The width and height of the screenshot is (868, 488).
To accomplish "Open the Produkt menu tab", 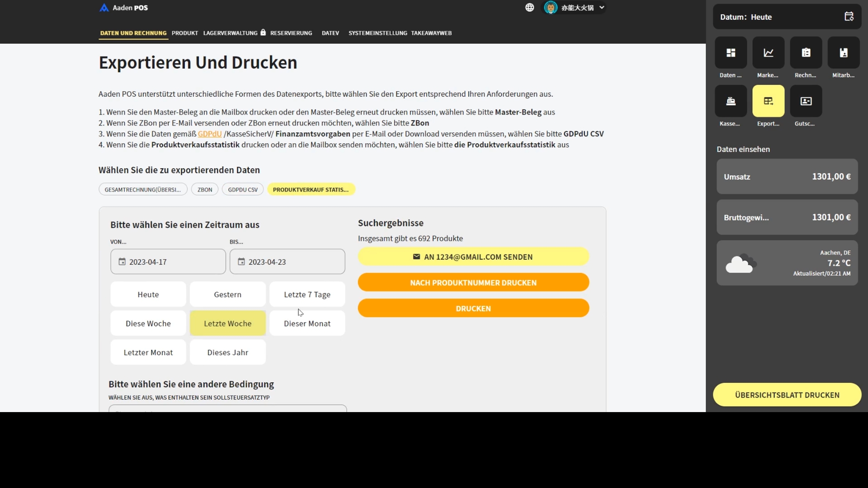I will pos(184,33).
